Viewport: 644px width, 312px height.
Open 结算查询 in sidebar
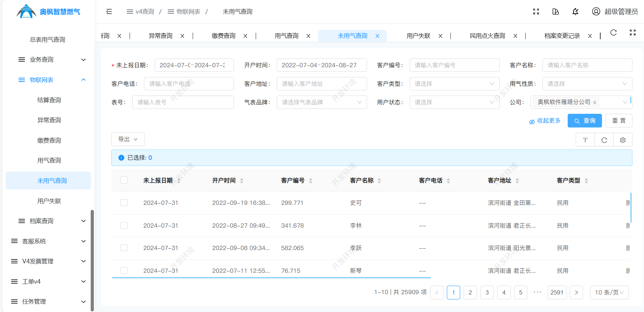pyautogui.click(x=49, y=100)
